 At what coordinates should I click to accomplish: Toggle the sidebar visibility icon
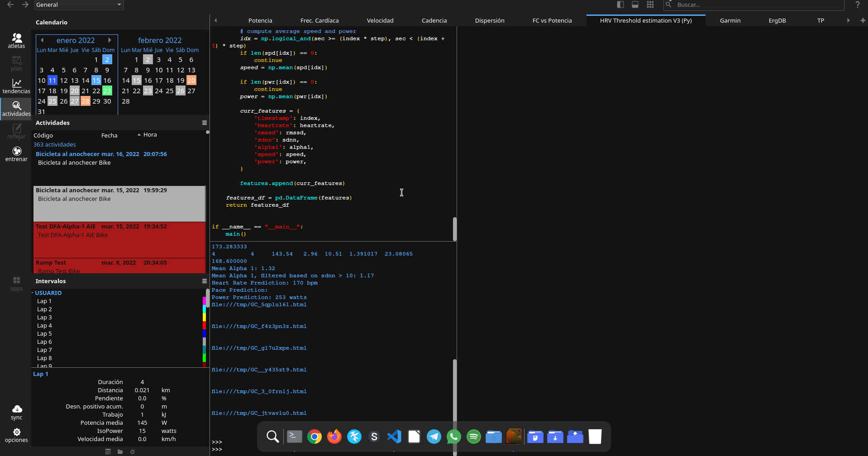click(620, 5)
